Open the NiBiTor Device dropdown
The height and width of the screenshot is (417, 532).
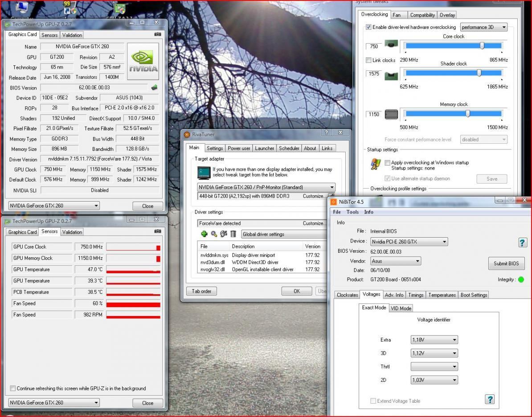click(x=409, y=242)
